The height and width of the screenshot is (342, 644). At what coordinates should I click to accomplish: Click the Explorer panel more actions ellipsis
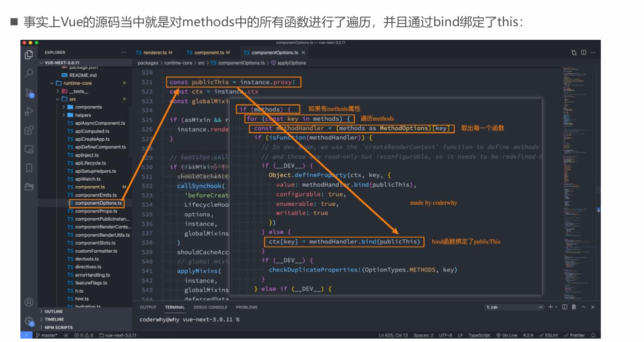(123, 52)
